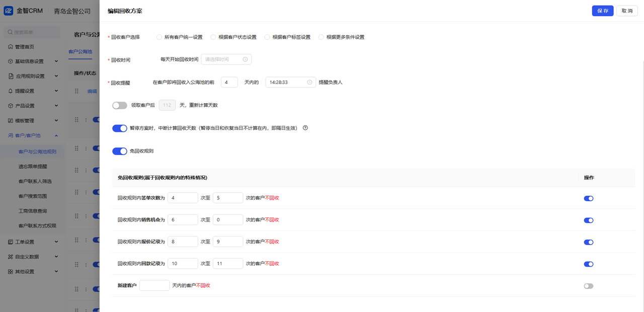644x312 pixels.
Task: Select 根据客户标签设置 radio option
Action: 267,37
